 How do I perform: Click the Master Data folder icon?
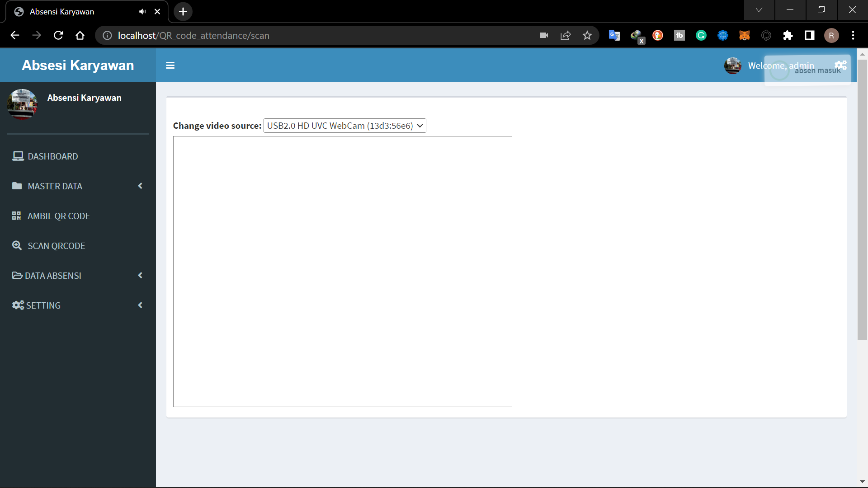point(17,186)
